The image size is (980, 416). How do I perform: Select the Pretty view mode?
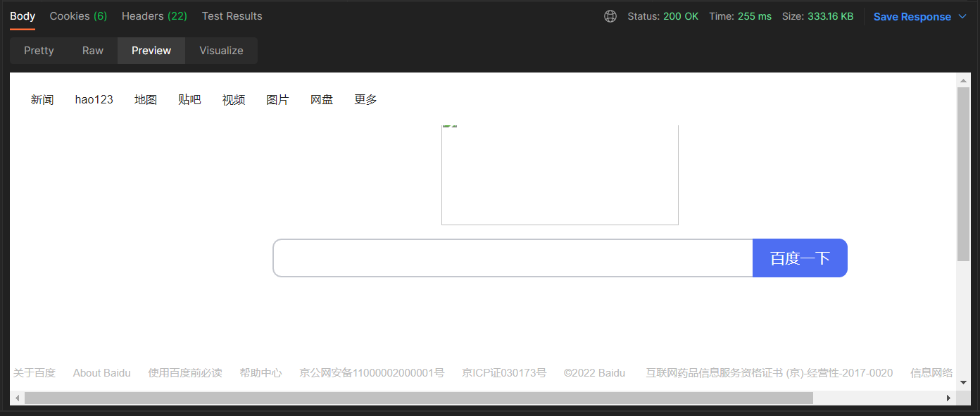coord(39,51)
